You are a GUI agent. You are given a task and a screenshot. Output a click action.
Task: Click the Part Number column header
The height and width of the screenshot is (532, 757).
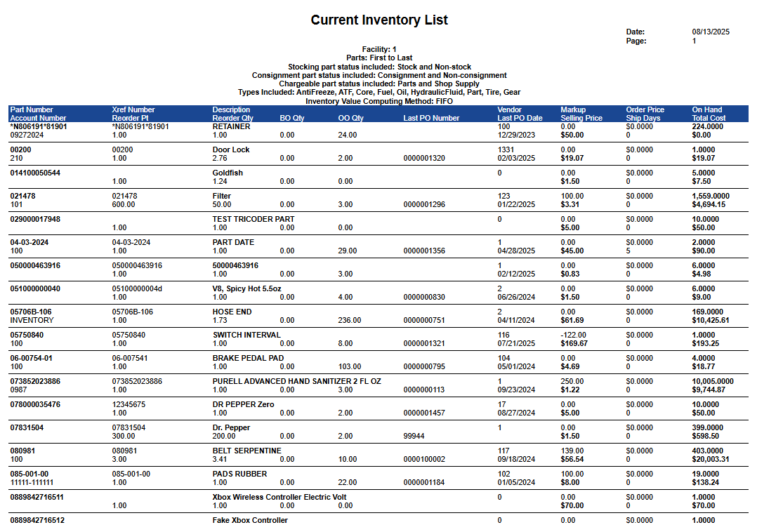pos(32,109)
